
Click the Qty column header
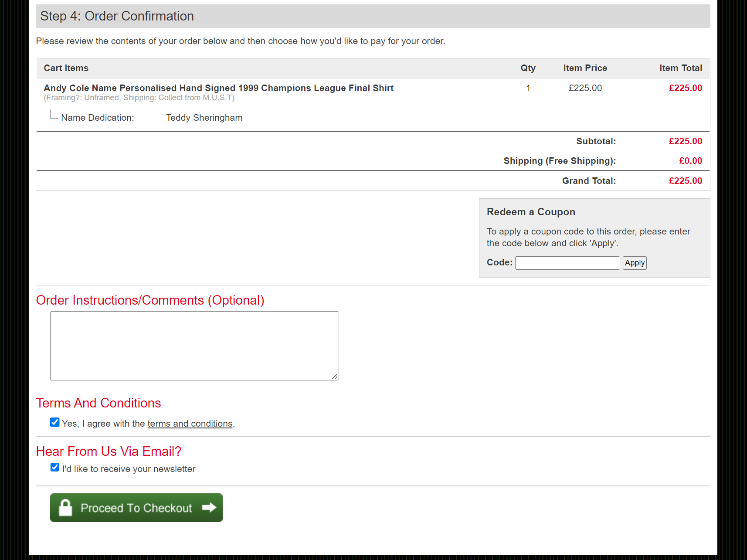pyautogui.click(x=528, y=68)
